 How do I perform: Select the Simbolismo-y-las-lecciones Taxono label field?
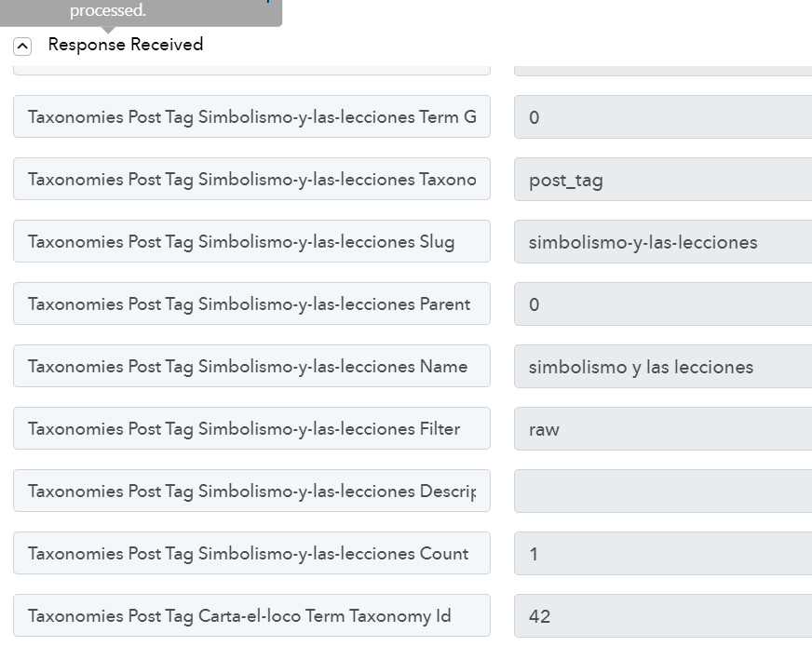click(251, 179)
